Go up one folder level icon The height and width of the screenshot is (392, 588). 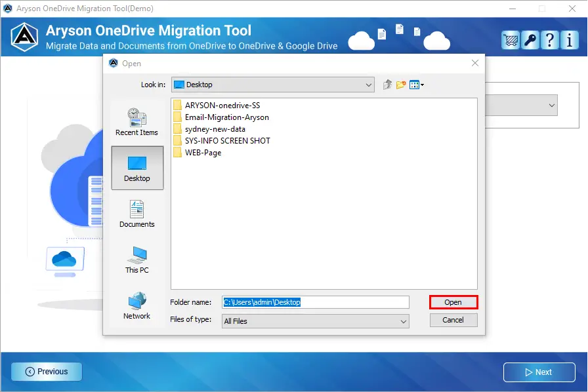tap(387, 85)
